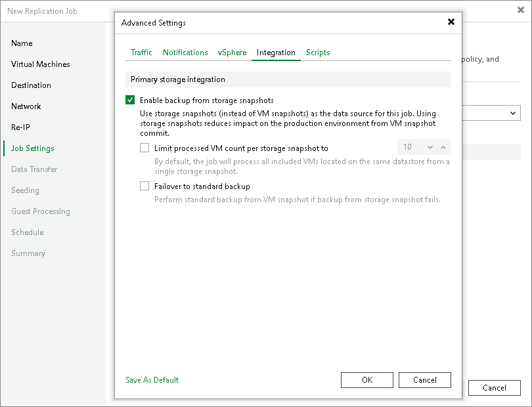Enable Limit processed VM count checkbox
The height and width of the screenshot is (407, 532).
click(x=144, y=148)
